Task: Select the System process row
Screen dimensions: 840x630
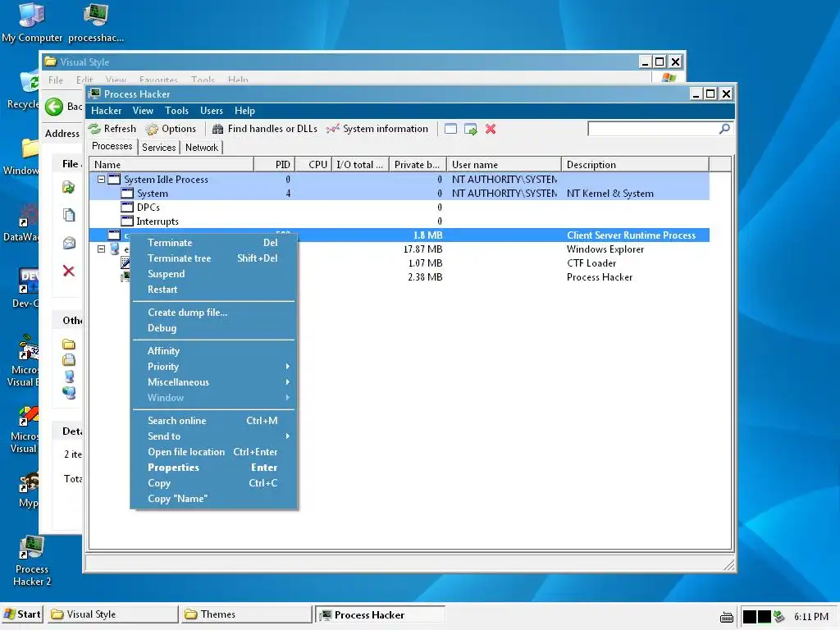Action: coord(399,194)
